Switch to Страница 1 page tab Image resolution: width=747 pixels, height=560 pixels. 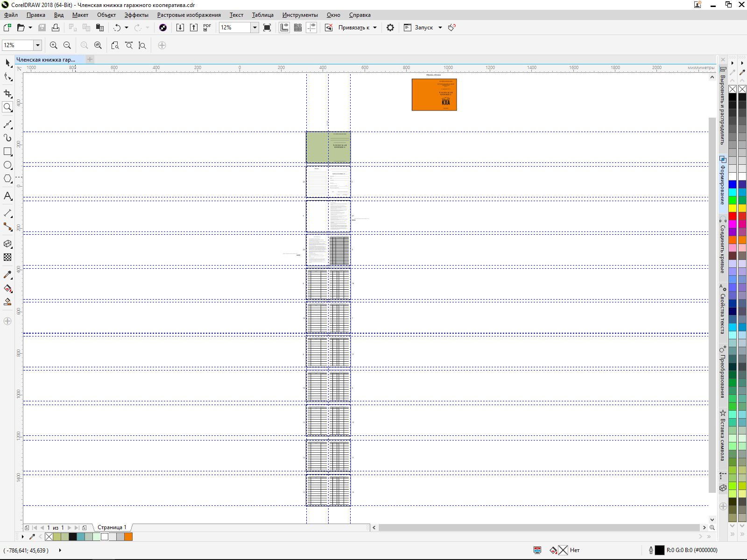click(112, 527)
